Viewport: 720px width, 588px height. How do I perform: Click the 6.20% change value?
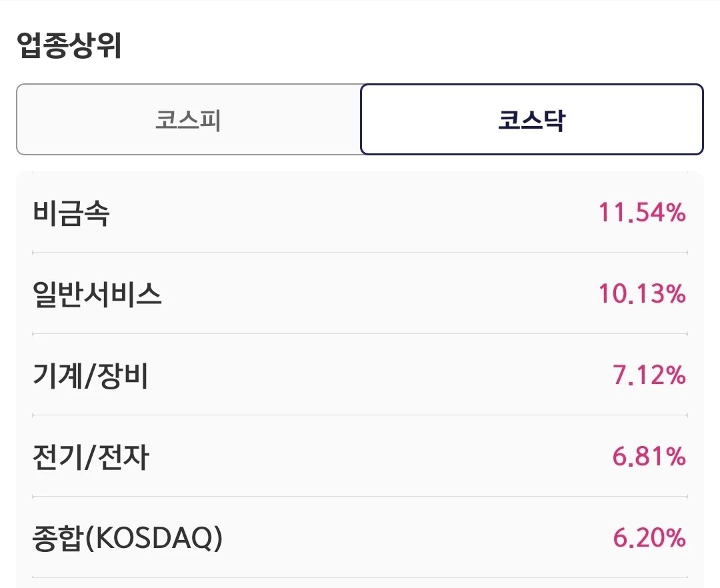pos(649,537)
